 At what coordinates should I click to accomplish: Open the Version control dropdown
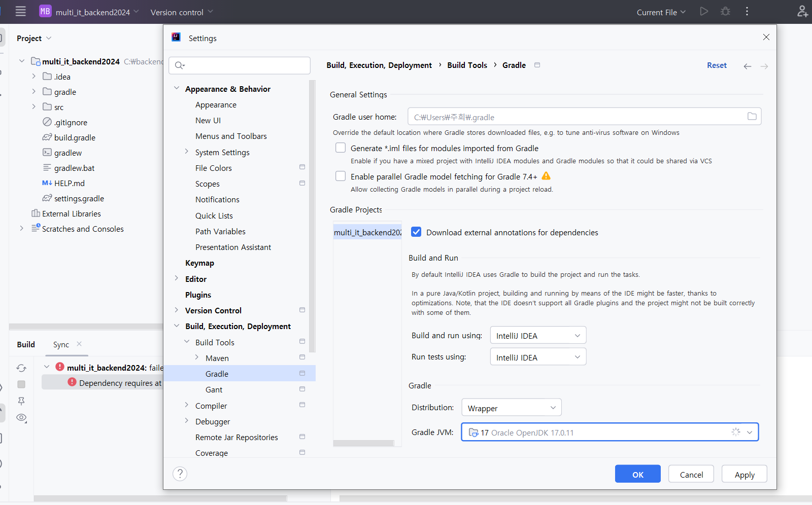click(x=182, y=12)
